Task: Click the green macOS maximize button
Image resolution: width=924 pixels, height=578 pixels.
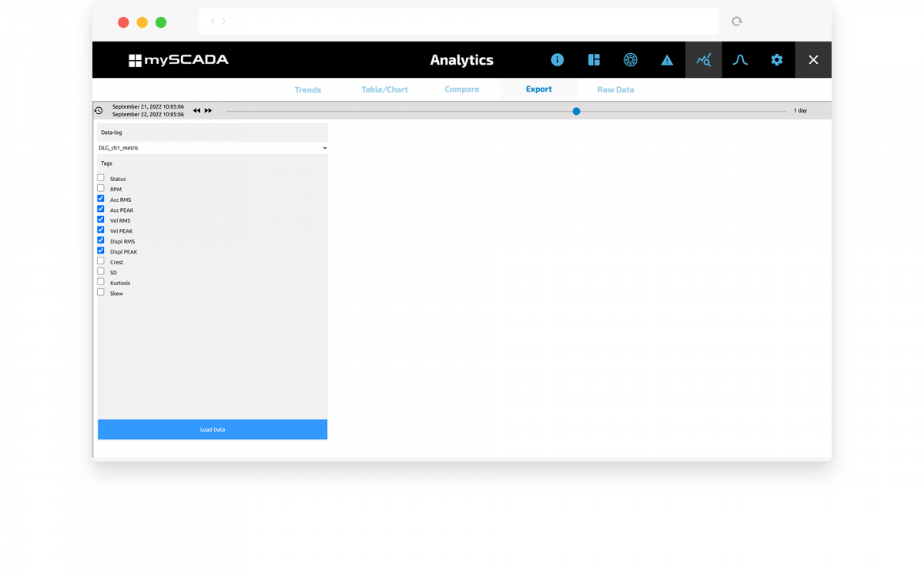Action: pyautogui.click(x=161, y=22)
